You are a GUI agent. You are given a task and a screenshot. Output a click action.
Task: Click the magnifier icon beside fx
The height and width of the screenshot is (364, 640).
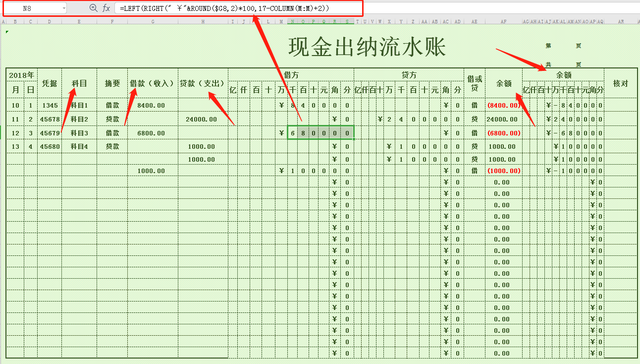click(x=93, y=8)
